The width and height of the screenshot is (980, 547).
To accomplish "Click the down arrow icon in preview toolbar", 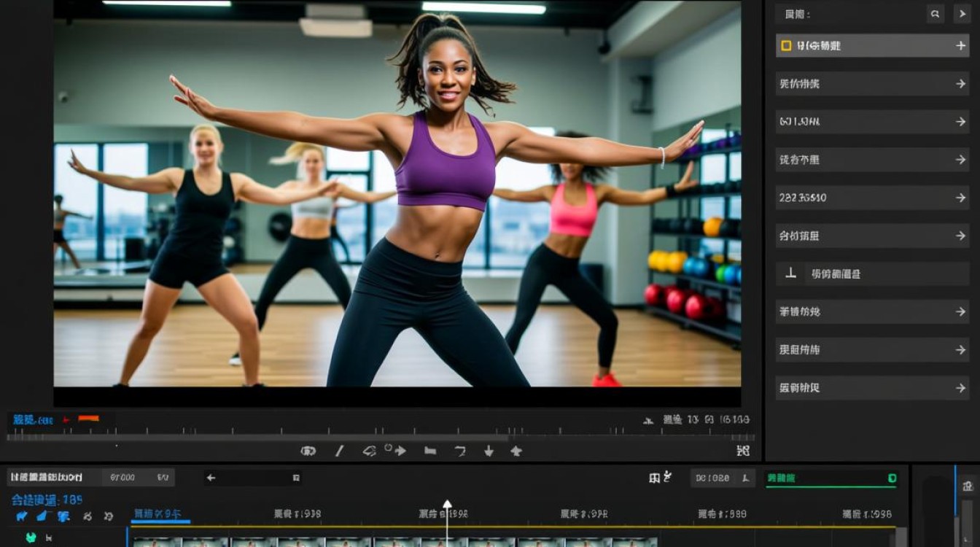I will coord(489,451).
